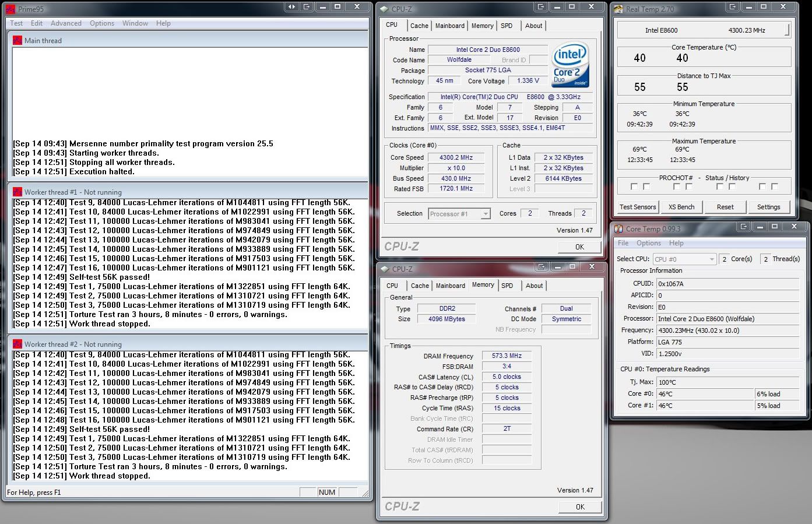
Task: Click the Intel Core 2 Duo logo in CPU-Z
Action: [571, 65]
